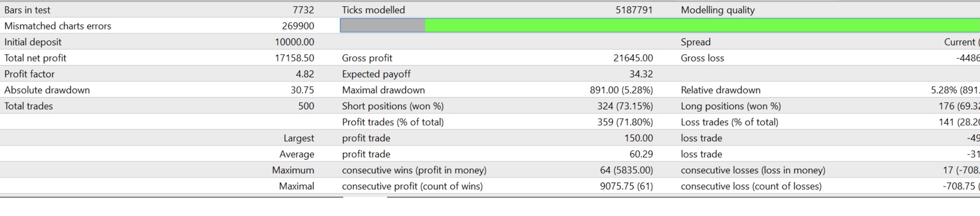
Task: Click the Modelling quality label
Action: click(x=717, y=10)
